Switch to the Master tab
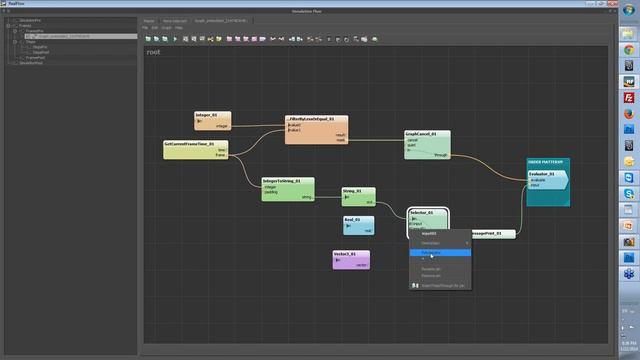 (149, 21)
